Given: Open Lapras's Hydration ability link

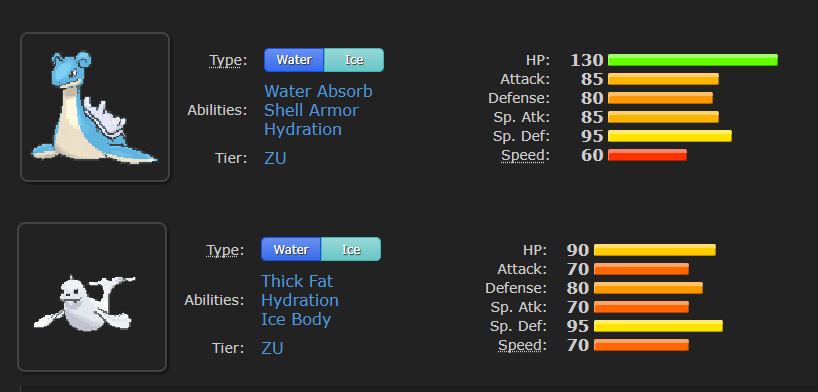Looking at the screenshot, I should (303, 129).
